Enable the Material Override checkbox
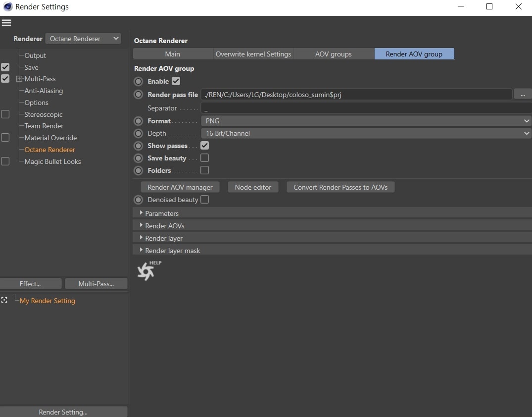The width and height of the screenshot is (532, 417). 5,138
